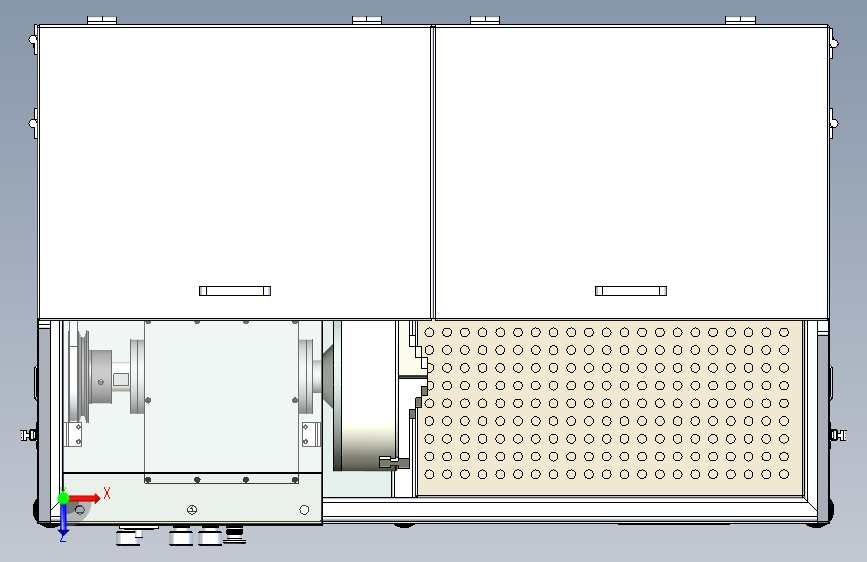Click the blue Z axis label

coord(62,538)
